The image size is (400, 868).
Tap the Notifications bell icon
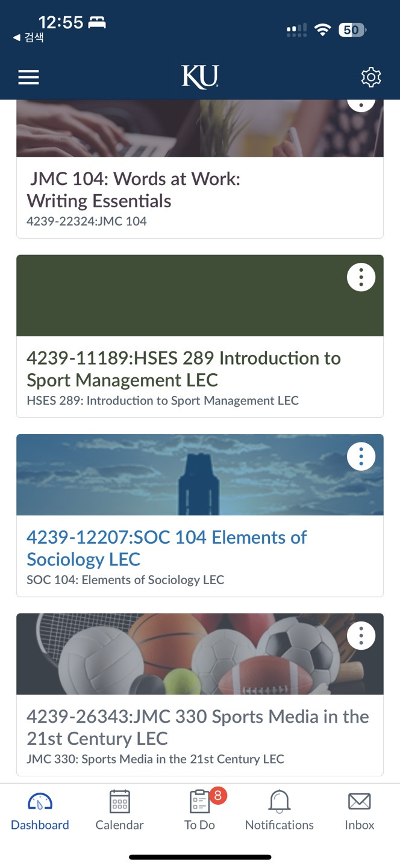pyautogui.click(x=279, y=802)
